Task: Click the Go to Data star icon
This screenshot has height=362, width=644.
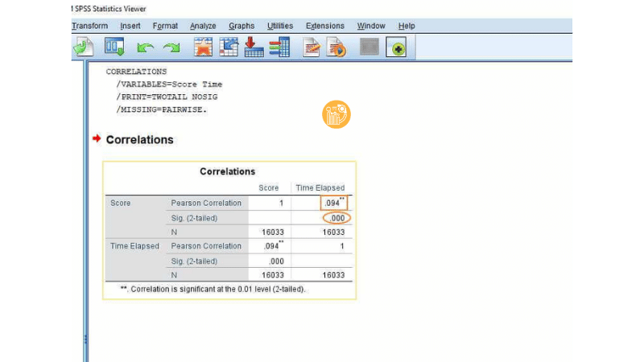Action: (x=203, y=47)
